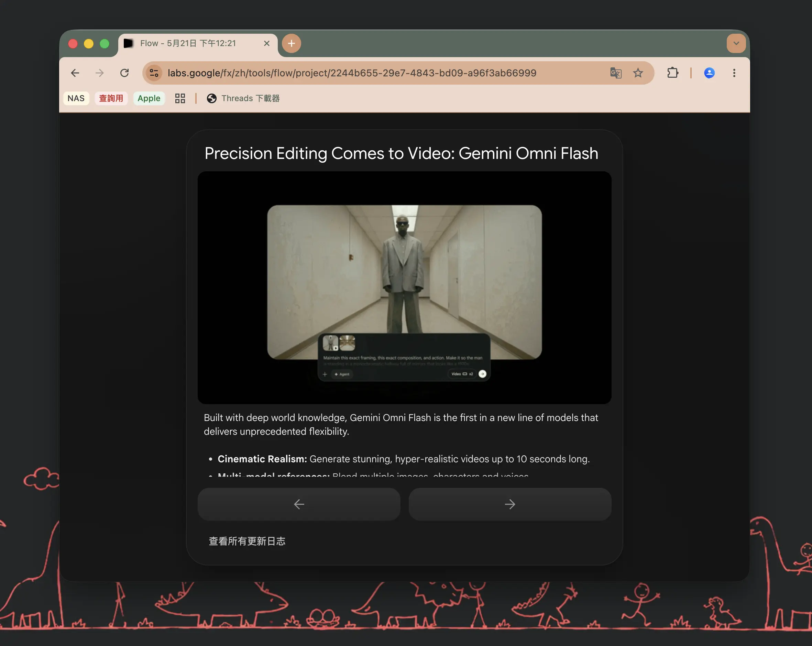The height and width of the screenshot is (646, 812).
Task: Click the address bar URL
Action: tap(352, 73)
